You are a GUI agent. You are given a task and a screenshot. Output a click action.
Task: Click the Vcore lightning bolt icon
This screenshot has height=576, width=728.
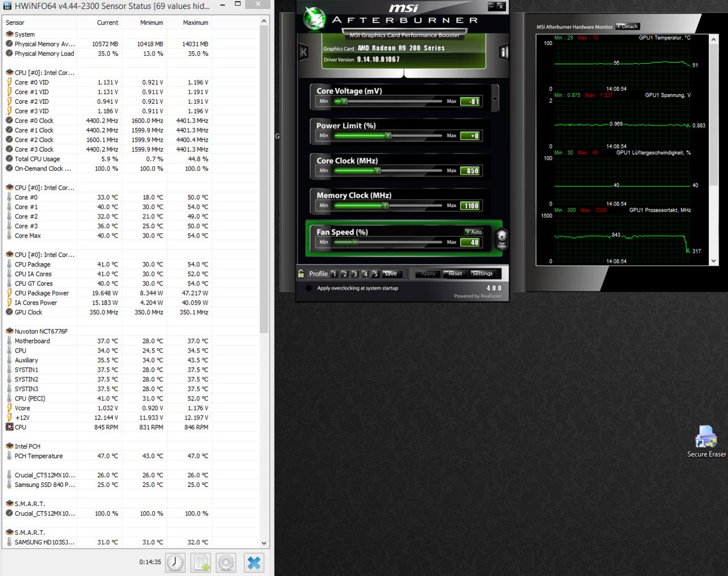coord(9,408)
